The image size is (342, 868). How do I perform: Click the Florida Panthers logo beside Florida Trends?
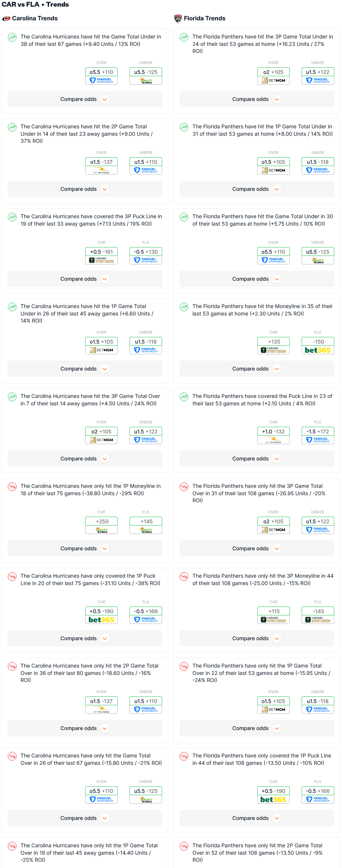point(178,18)
